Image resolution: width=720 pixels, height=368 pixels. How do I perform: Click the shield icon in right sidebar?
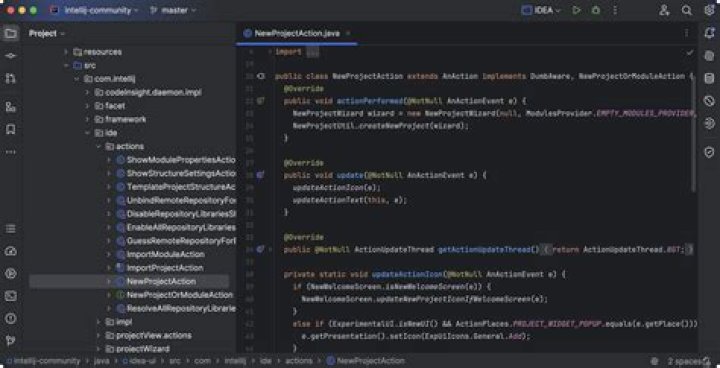pos(709,153)
